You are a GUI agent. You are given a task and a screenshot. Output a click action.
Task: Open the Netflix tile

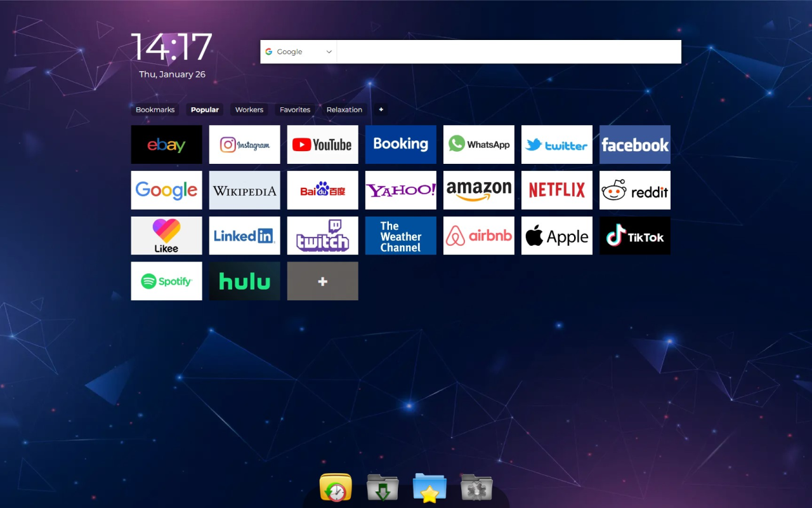coord(556,190)
